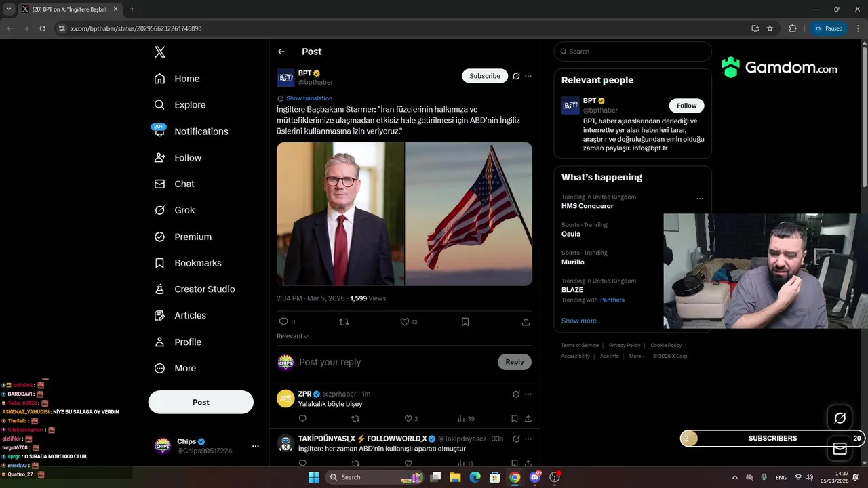Expand footer More menu
Viewport: 868px width, 488px height.
click(637, 357)
